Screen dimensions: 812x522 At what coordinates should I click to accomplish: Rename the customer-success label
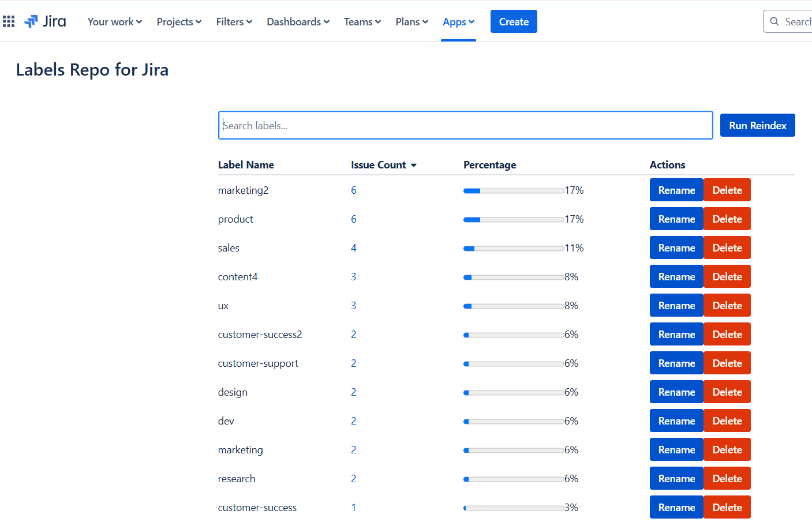point(676,507)
